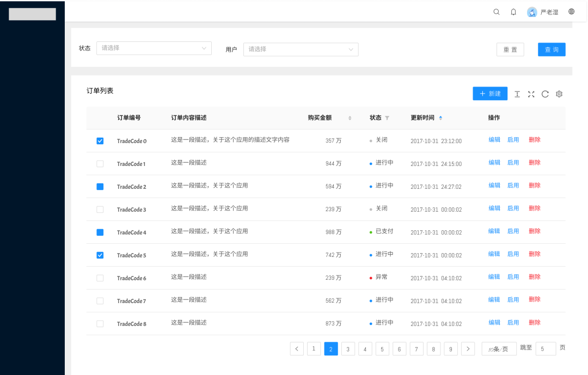The width and height of the screenshot is (588, 375).
Task: Click the notification bell icon
Action: tap(513, 11)
